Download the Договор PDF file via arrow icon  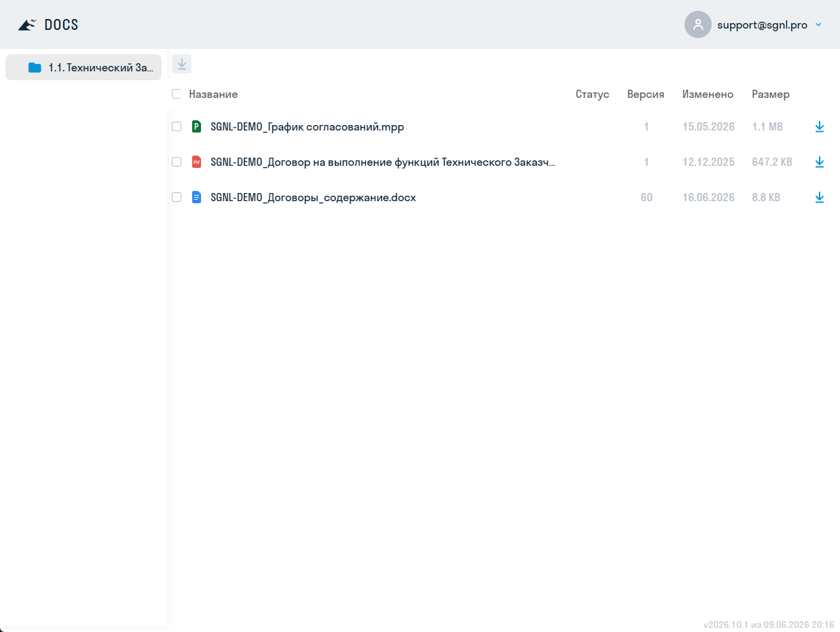pos(819,162)
